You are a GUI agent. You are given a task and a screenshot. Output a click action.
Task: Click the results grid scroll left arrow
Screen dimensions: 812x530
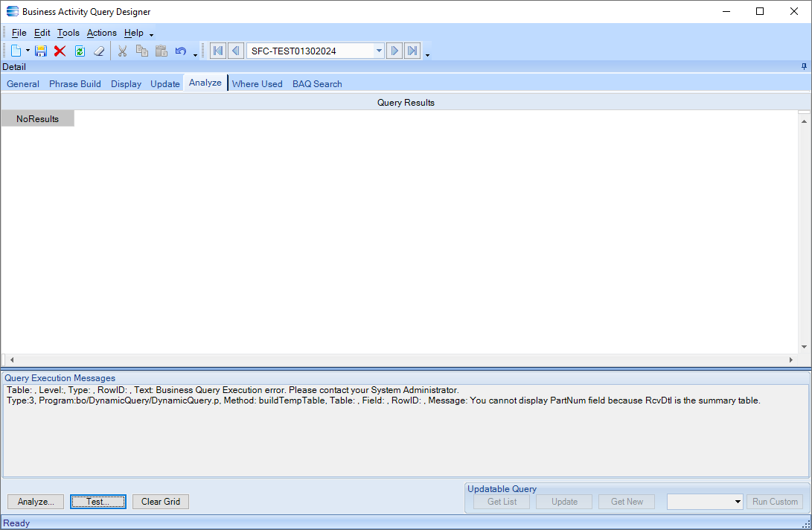(12, 360)
